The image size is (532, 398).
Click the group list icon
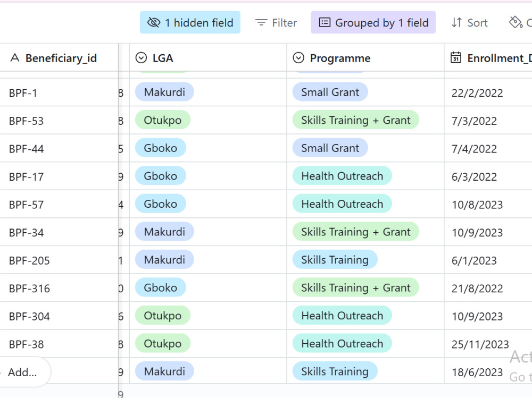tap(325, 22)
